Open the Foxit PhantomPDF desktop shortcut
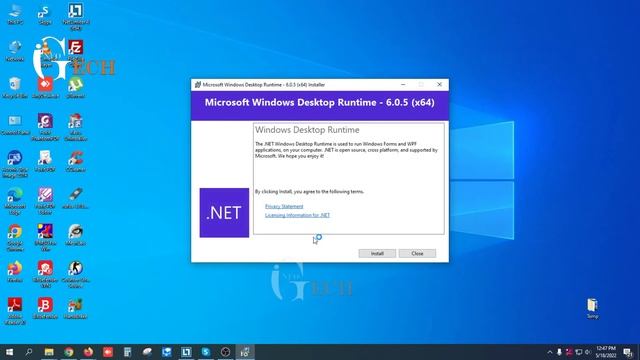 click(x=45, y=127)
